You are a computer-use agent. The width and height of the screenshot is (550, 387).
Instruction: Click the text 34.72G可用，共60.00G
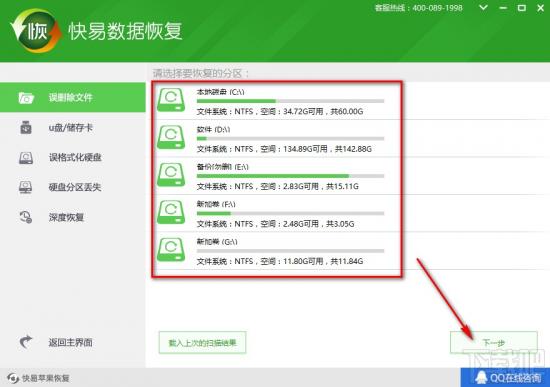(x=323, y=112)
